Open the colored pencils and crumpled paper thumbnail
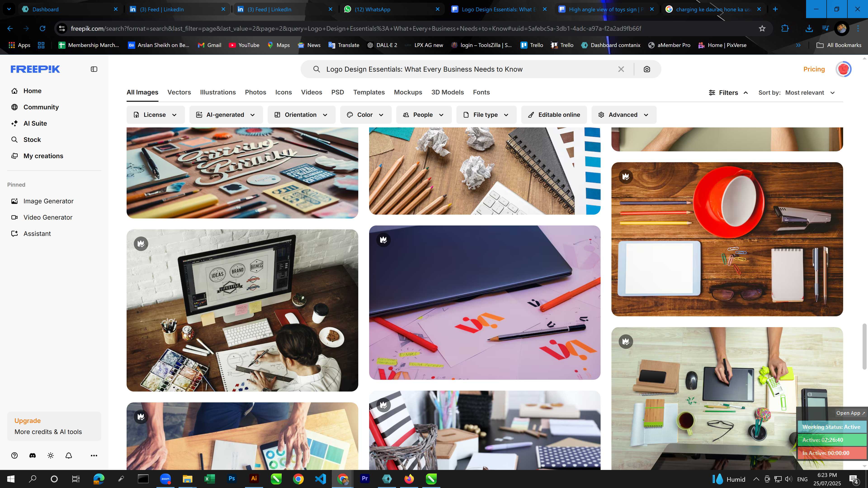Image resolution: width=868 pixels, height=488 pixels. 485,171
